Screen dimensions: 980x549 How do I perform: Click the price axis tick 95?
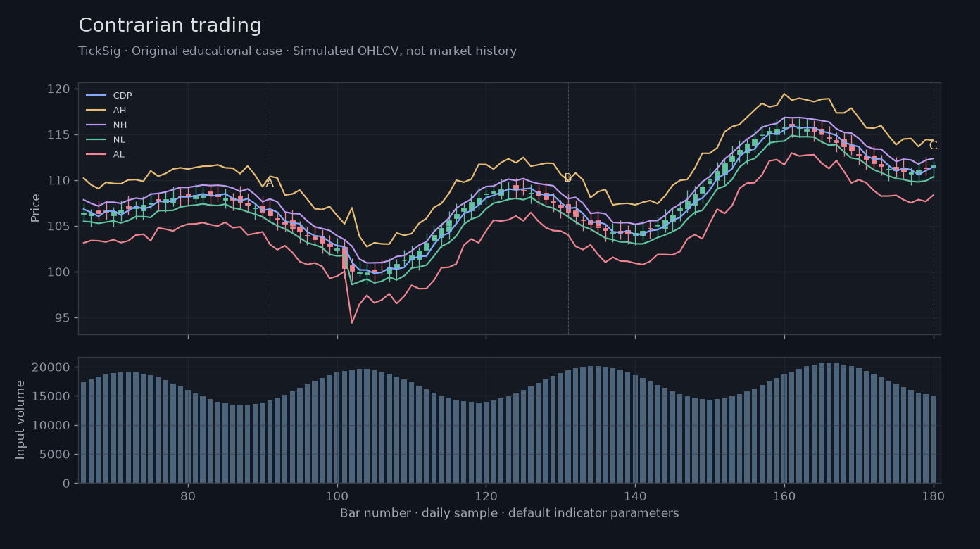coord(63,318)
